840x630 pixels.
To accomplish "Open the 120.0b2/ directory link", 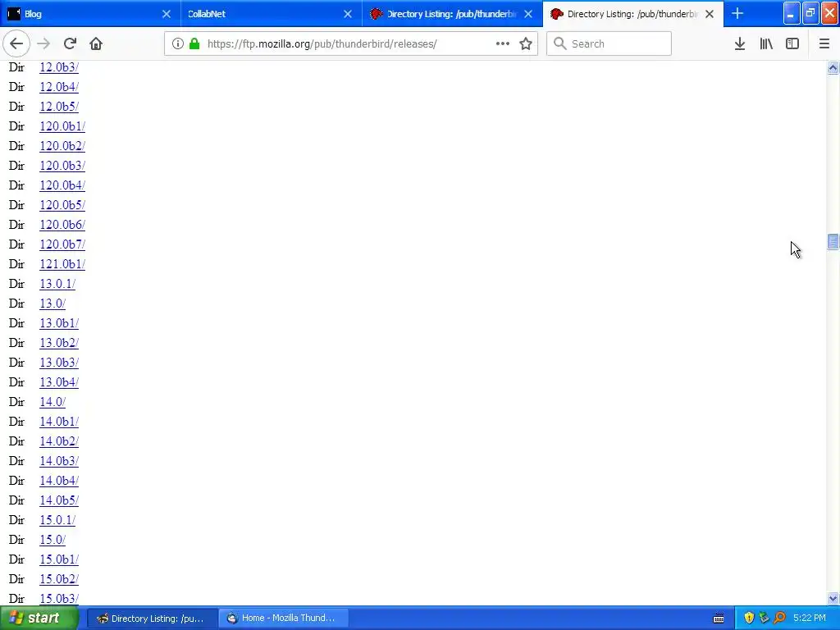I will 62,146.
